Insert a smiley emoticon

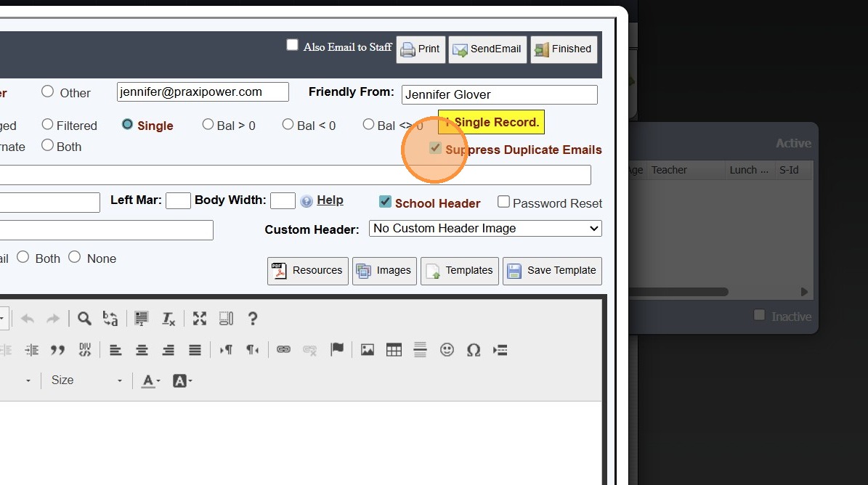pyautogui.click(x=447, y=350)
